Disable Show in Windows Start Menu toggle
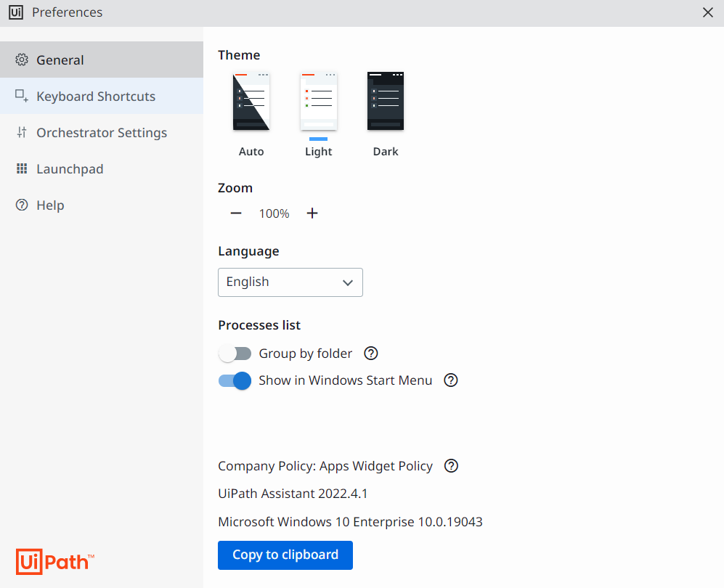This screenshot has height=588, width=724. click(x=235, y=381)
